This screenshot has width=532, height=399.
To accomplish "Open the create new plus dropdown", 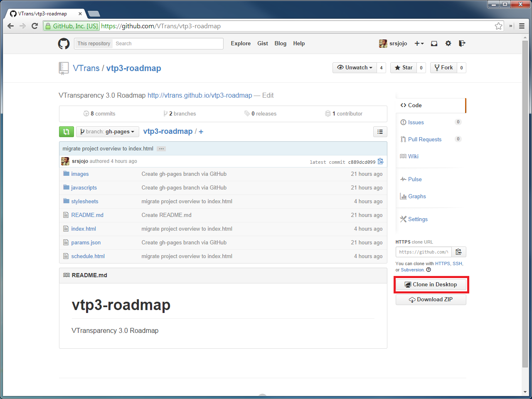I will tap(419, 43).
